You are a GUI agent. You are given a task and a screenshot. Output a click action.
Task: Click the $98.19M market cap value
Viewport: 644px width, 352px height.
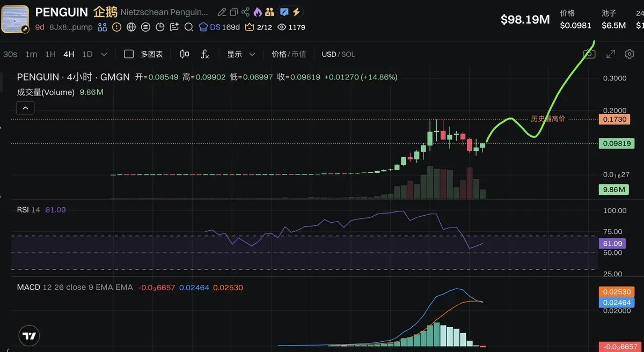pos(525,20)
